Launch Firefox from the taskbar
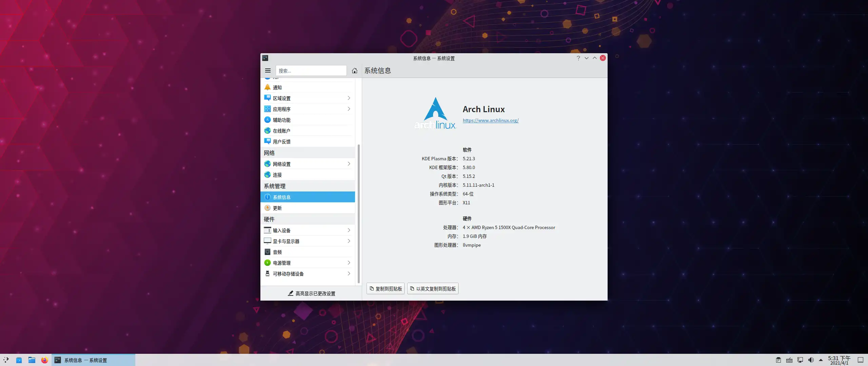This screenshot has width=868, height=366. coord(44,360)
